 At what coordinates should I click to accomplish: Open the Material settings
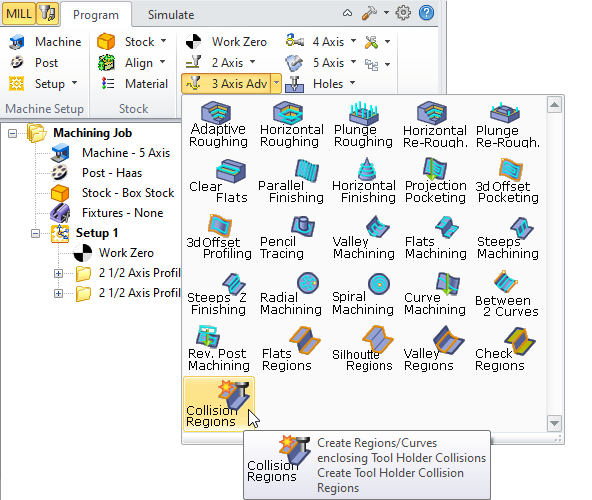pos(134,83)
